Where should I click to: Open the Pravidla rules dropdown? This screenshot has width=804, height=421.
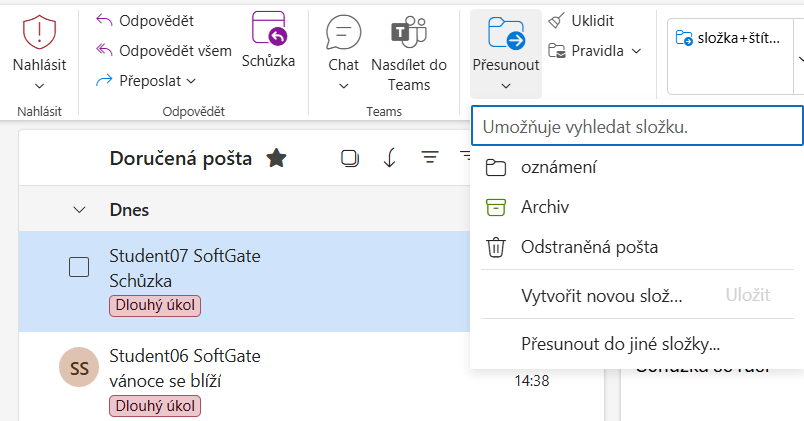click(636, 50)
